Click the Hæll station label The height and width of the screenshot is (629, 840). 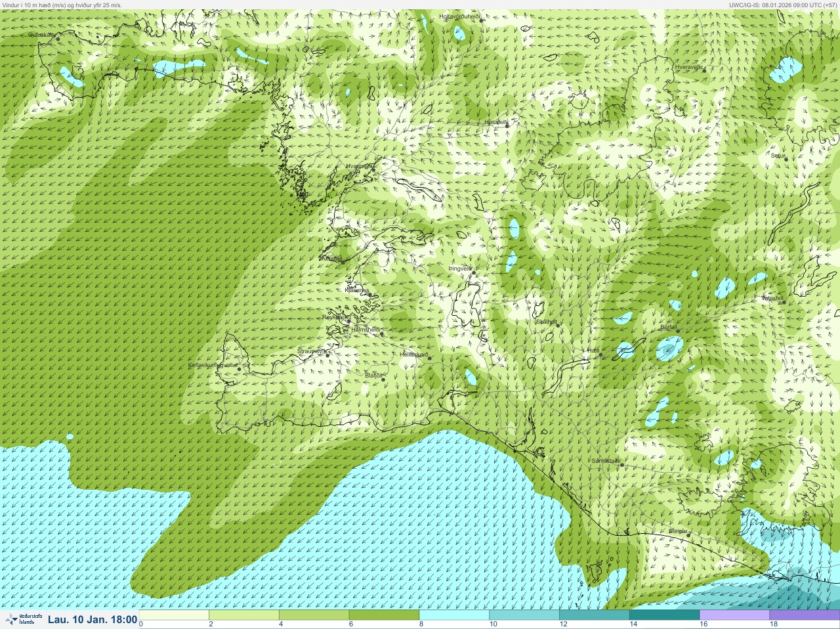click(x=593, y=351)
